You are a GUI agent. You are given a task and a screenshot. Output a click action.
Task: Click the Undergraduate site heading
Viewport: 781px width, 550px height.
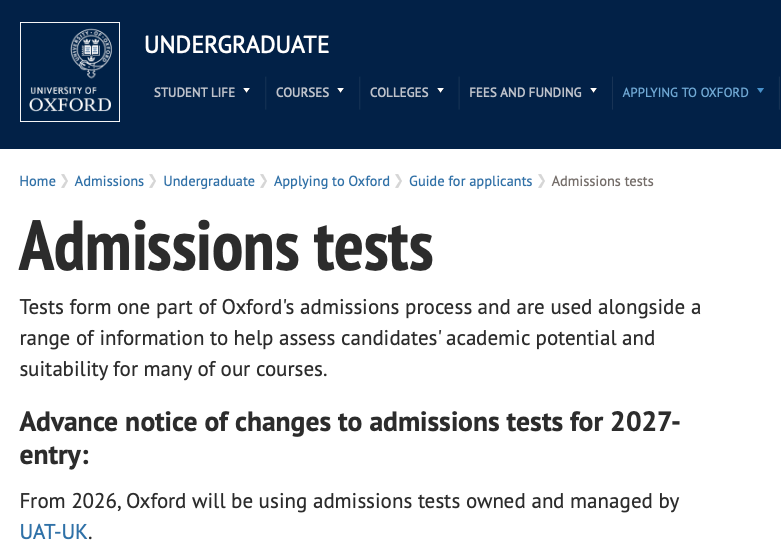[236, 45]
